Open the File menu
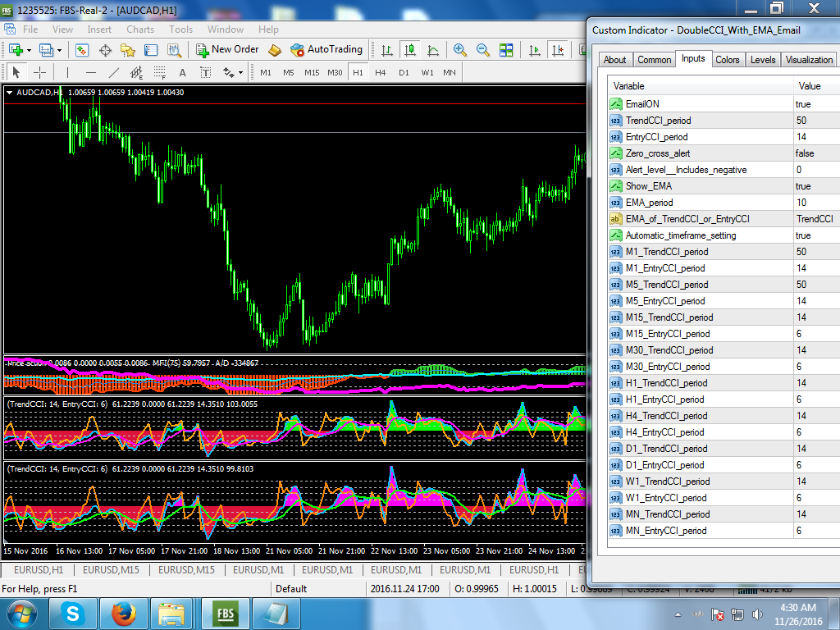Viewport: 840px width, 630px height. (x=30, y=30)
